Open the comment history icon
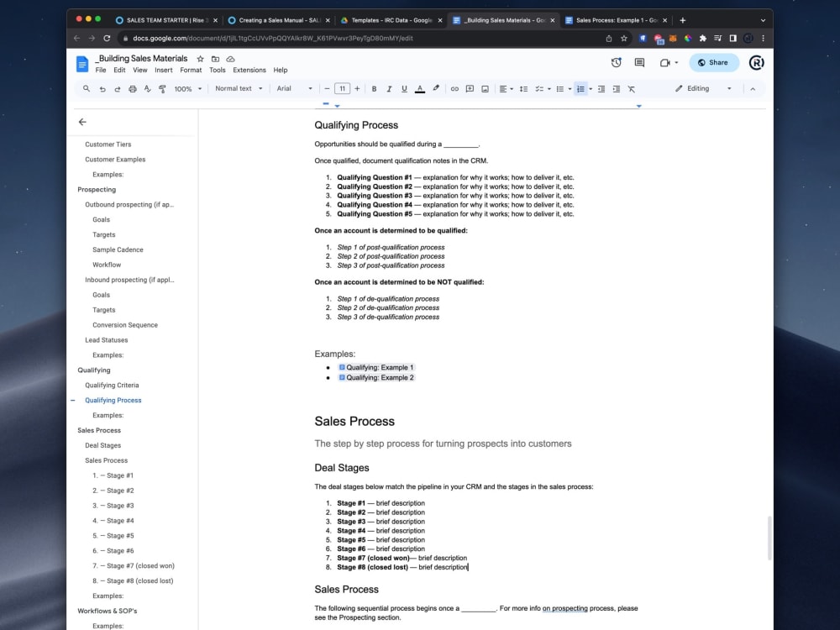The width and height of the screenshot is (840, 630). (639, 63)
